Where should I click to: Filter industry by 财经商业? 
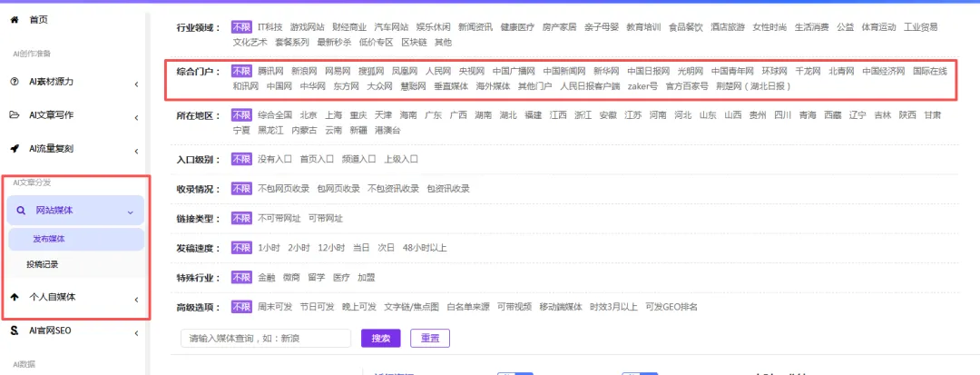pyautogui.click(x=350, y=27)
